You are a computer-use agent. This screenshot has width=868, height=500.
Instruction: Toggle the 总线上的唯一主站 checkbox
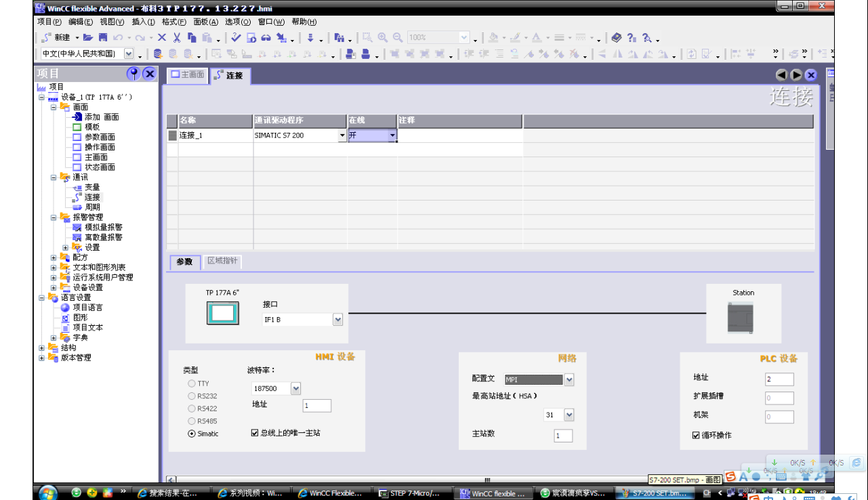(255, 432)
